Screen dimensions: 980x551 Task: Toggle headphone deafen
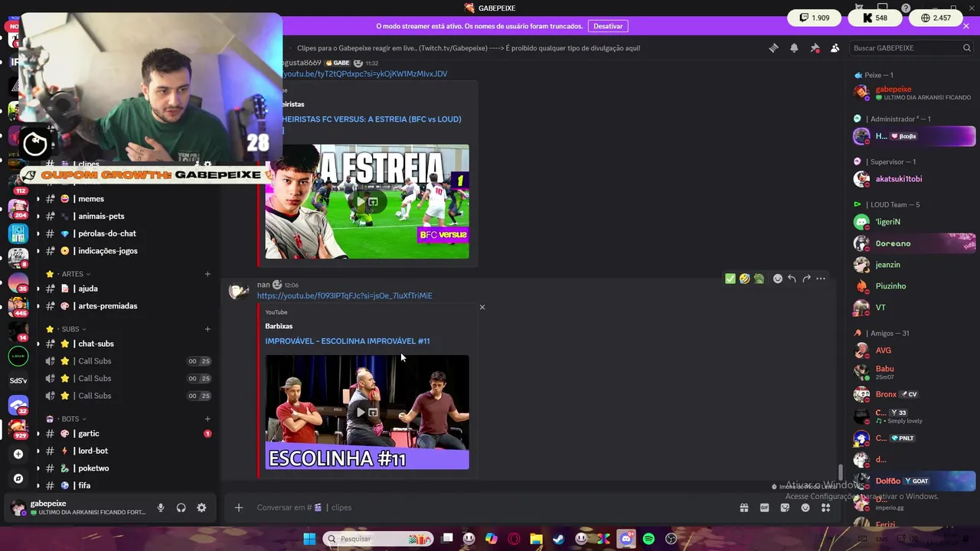pyautogui.click(x=181, y=507)
